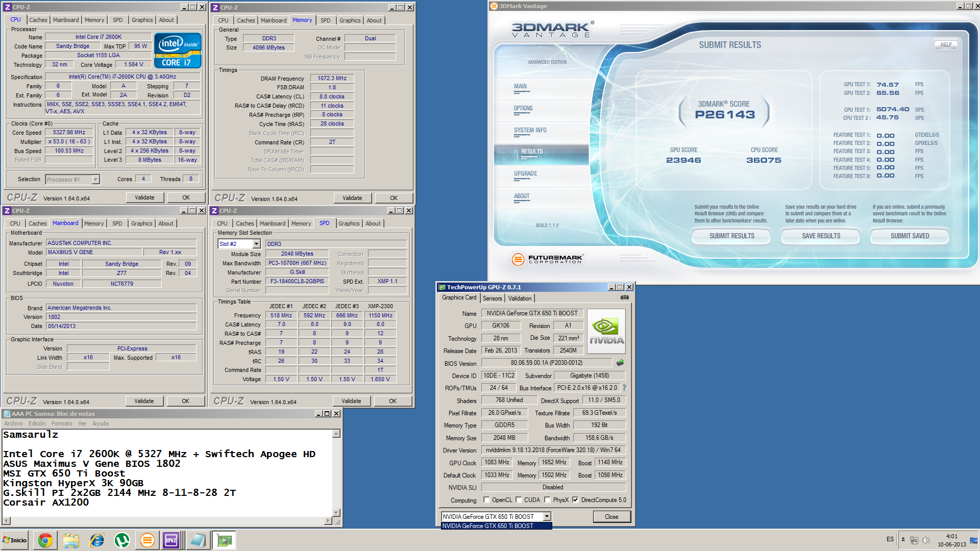Click the Notepad vertical scrollbar up arrow
The image size is (980, 551).
click(x=336, y=434)
